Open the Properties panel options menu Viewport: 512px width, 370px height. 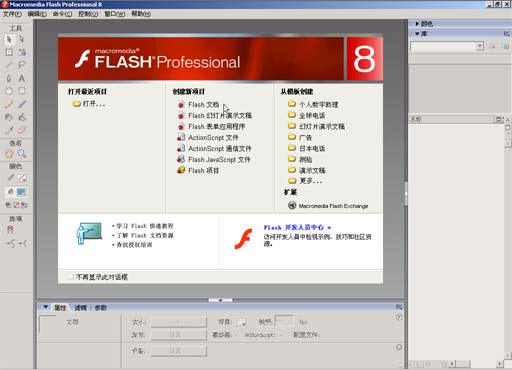(399, 307)
